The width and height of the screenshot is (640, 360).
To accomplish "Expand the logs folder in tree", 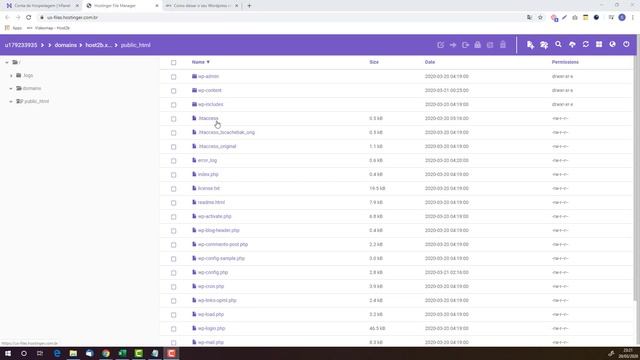I will pos(11,76).
